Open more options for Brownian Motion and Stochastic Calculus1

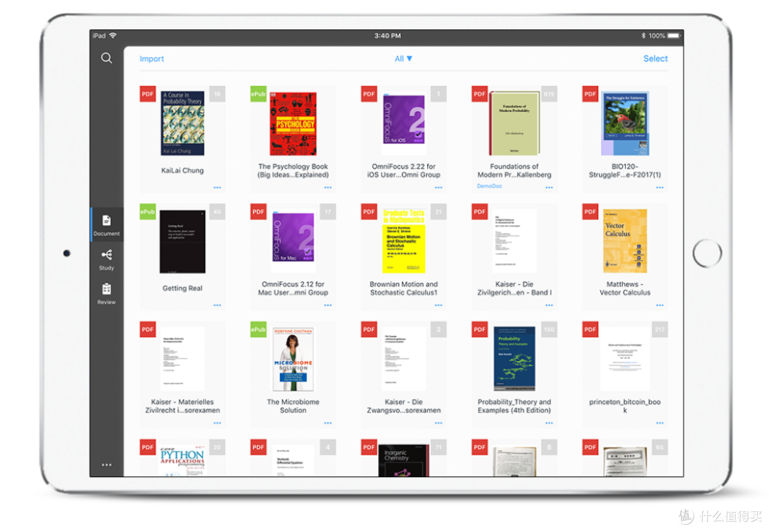tap(439, 306)
